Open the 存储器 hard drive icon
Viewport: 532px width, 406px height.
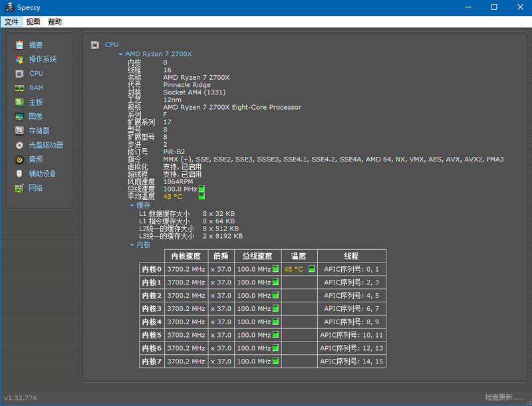19,131
